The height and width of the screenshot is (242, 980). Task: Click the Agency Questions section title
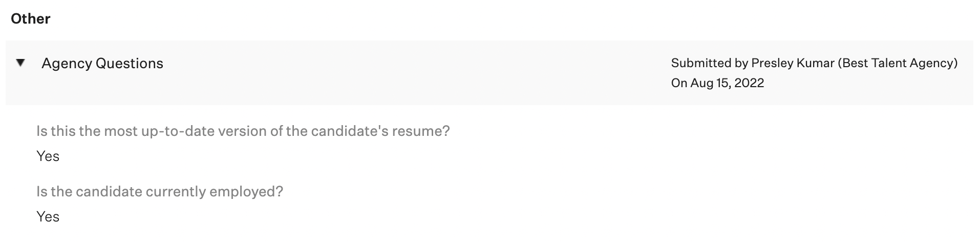(x=102, y=64)
